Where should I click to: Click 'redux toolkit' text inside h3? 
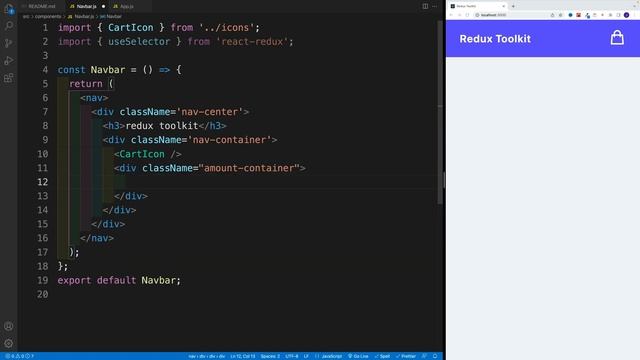point(162,126)
